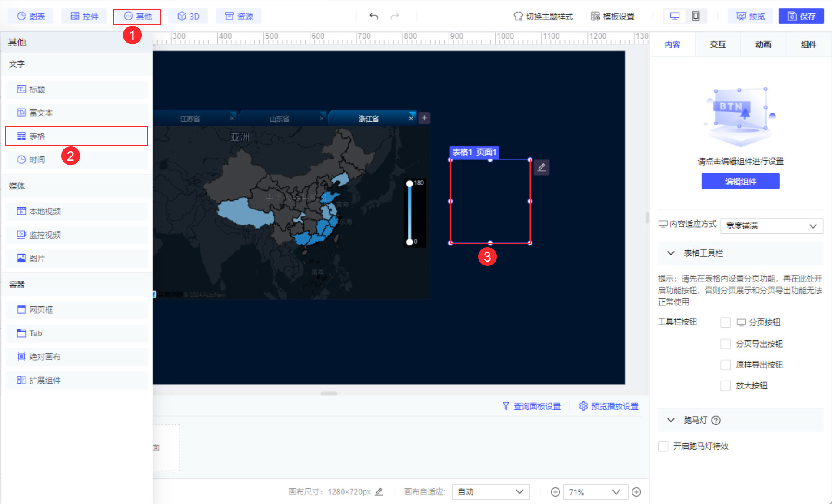Open the 图表 charts panel
Image resolution: width=832 pixels, height=504 pixels.
coord(31,16)
